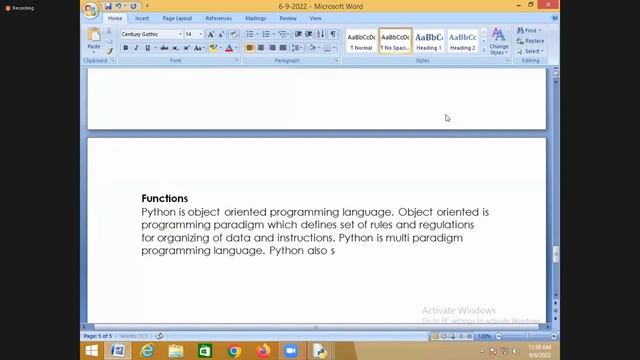Open the font color dropdown arrow

pyautogui.click(x=236, y=48)
